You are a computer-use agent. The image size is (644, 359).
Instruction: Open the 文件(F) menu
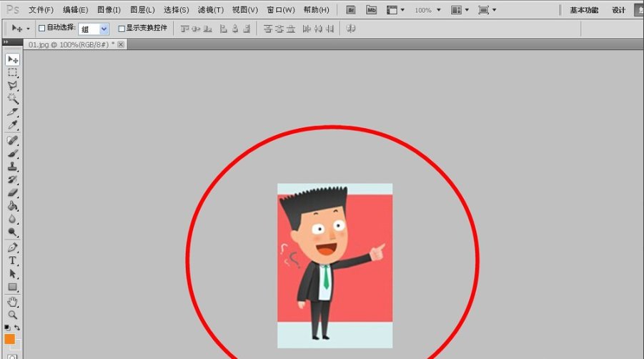pos(41,10)
